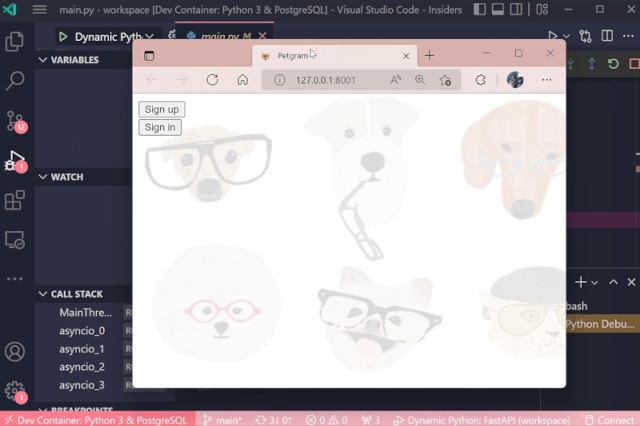
Task: Click the Sign up button
Action: click(162, 109)
